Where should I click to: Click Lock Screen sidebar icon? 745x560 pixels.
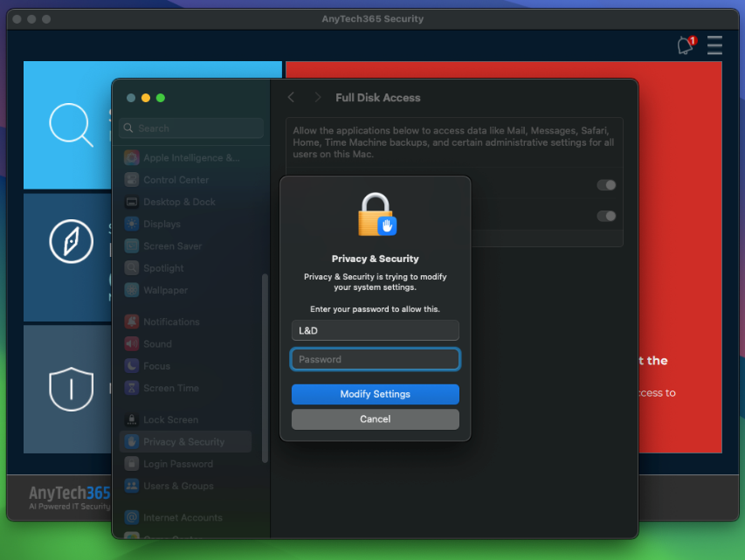coord(132,419)
